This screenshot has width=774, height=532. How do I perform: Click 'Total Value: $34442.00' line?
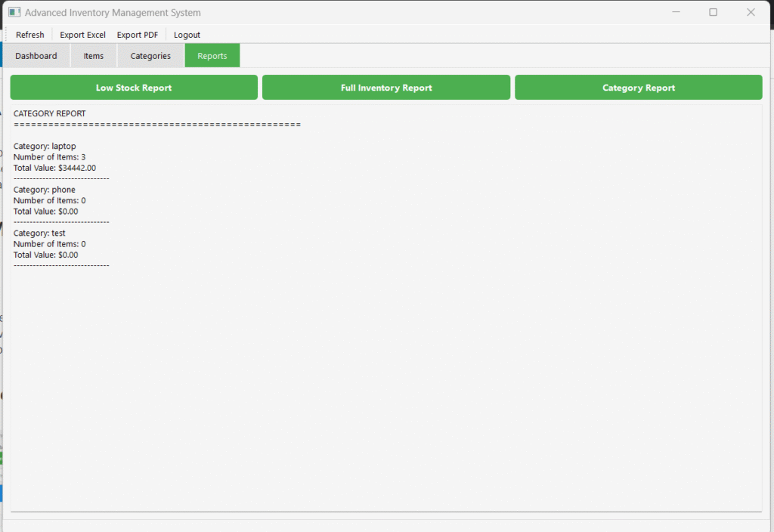54,168
